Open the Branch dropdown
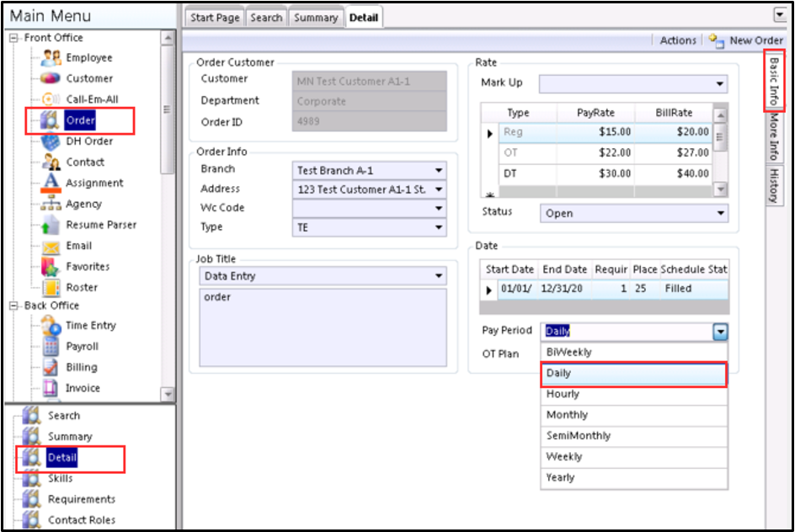The width and height of the screenshot is (795, 532). coord(439,171)
